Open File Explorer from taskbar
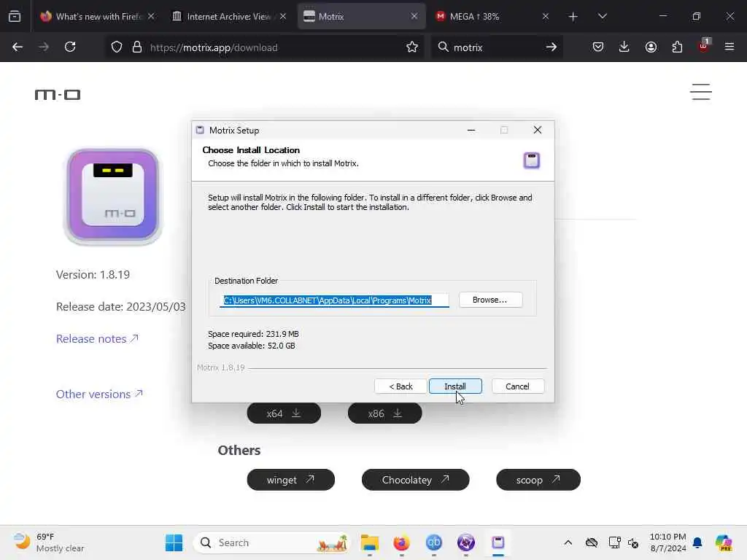The width and height of the screenshot is (747, 560). tap(370, 542)
